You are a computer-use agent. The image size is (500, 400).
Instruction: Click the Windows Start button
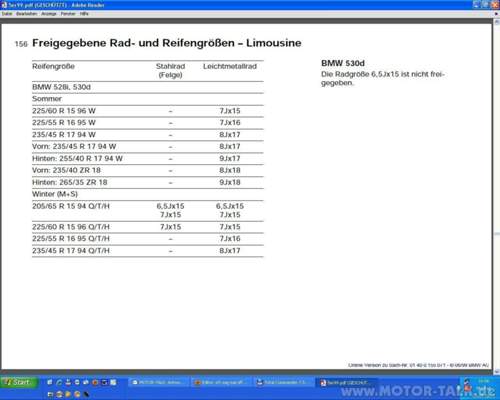coord(19,382)
